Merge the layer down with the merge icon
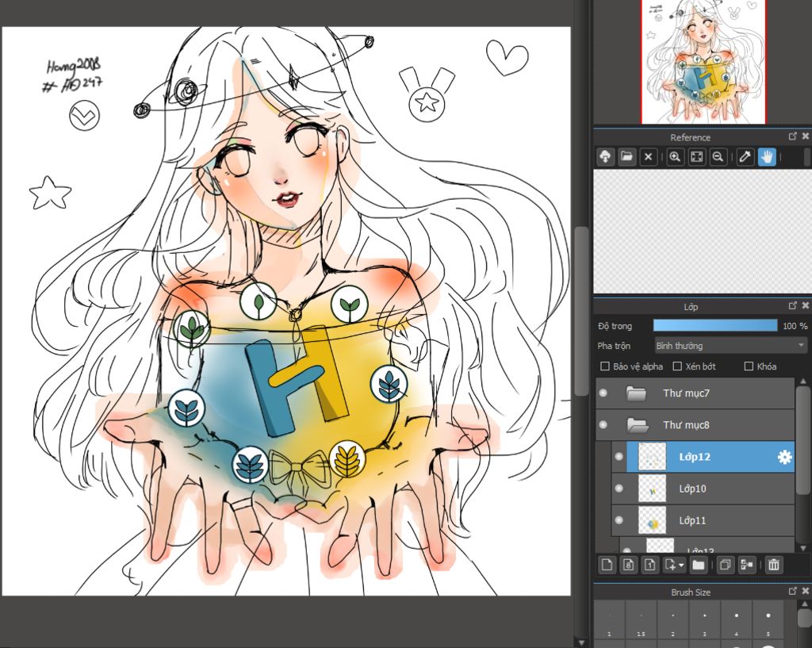Viewport: 812px width, 648px height. 747,565
